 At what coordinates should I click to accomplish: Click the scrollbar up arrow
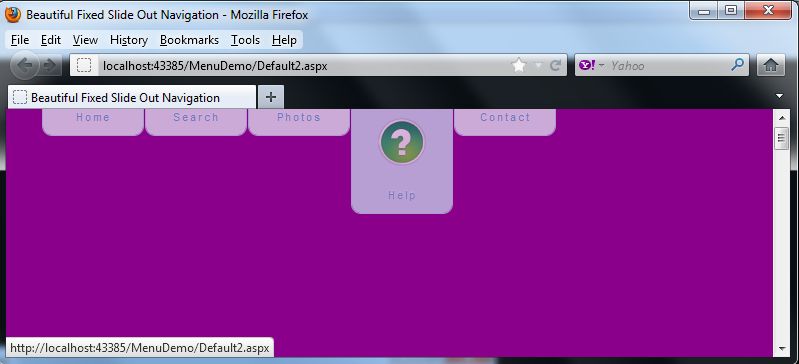[x=782, y=117]
